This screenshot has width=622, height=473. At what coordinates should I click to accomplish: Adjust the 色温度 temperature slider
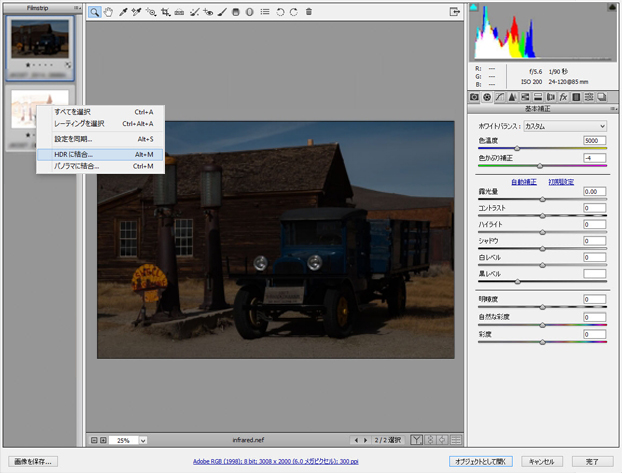coord(517,148)
